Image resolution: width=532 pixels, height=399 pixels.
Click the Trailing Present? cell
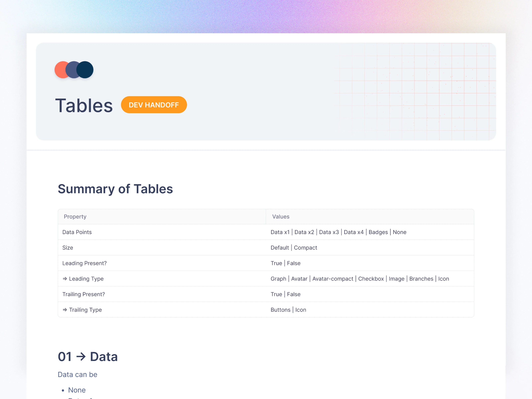pos(83,294)
